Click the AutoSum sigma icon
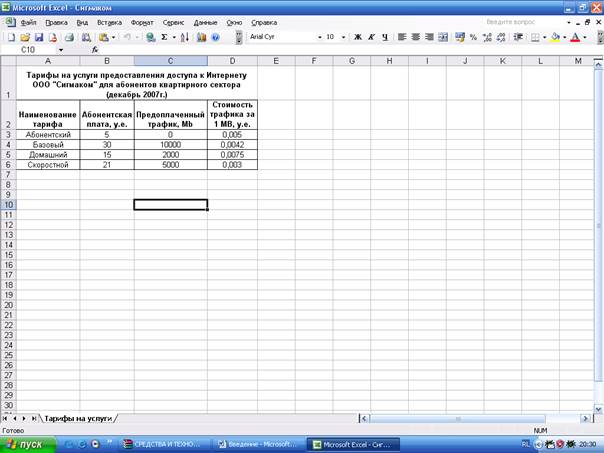604x453 pixels. pyautogui.click(x=164, y=37)
